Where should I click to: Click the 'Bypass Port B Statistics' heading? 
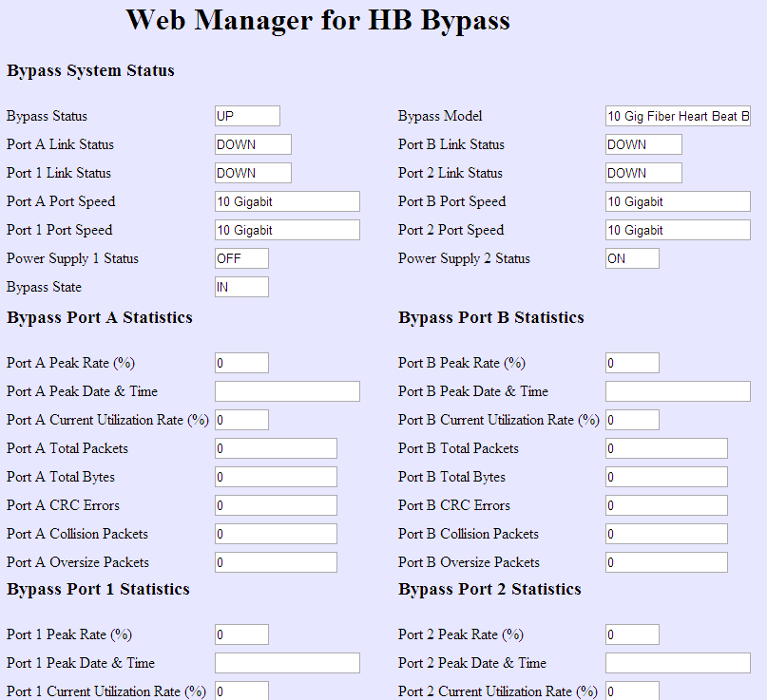tap(491, 318)
